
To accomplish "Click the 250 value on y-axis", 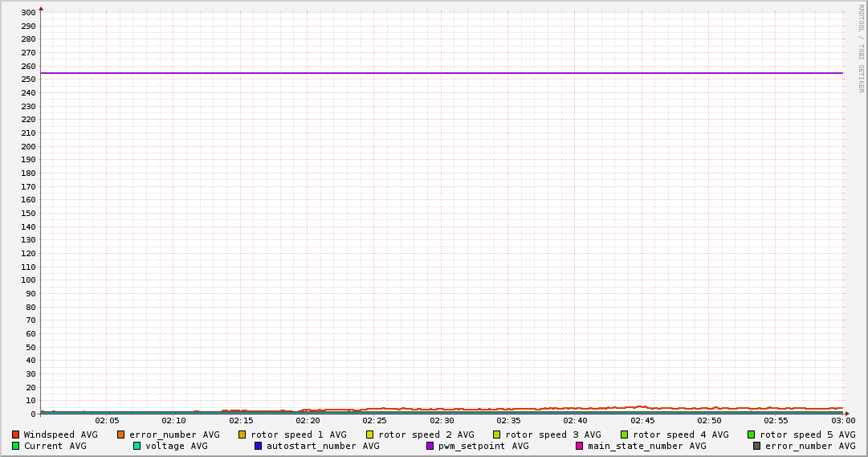I will 28,80.
